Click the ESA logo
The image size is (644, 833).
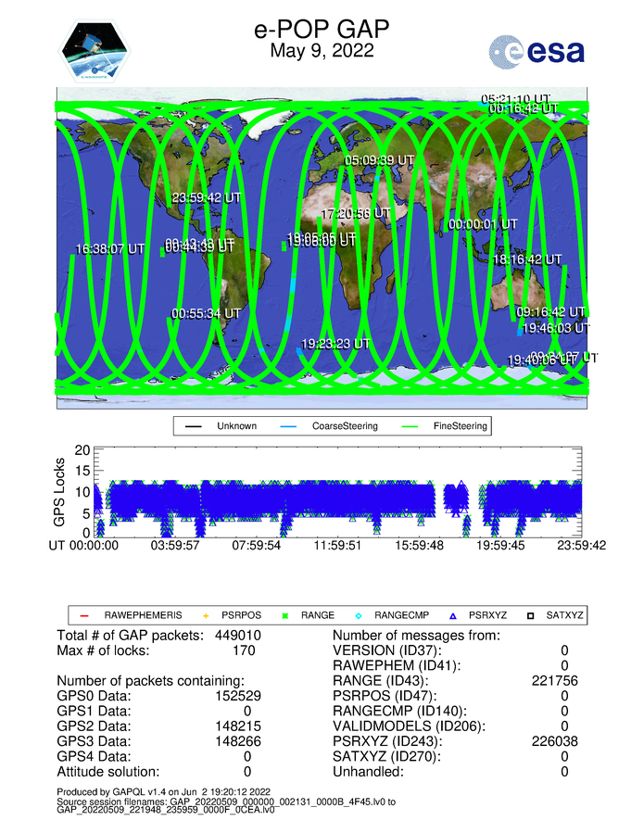[x=537, y=51]
